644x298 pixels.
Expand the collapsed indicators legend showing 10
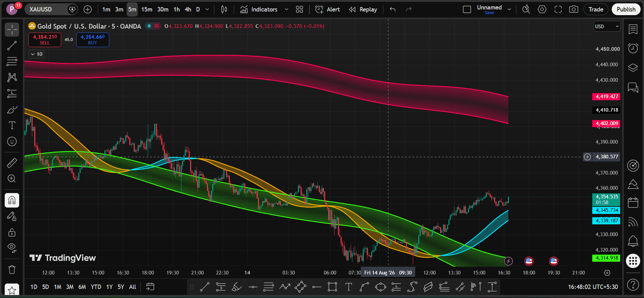coord(36,54)
